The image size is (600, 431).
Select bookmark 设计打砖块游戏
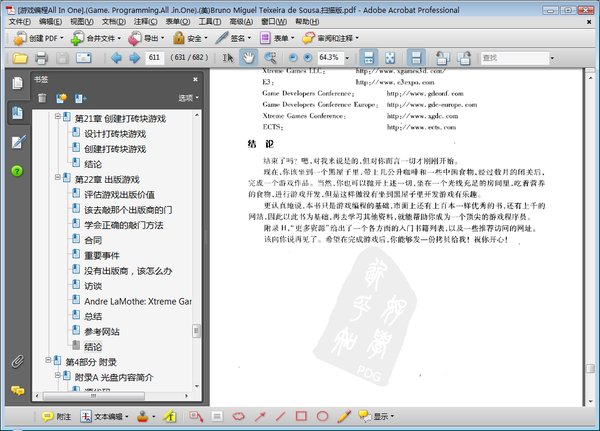pyautogui.click(x=115, y=134)
